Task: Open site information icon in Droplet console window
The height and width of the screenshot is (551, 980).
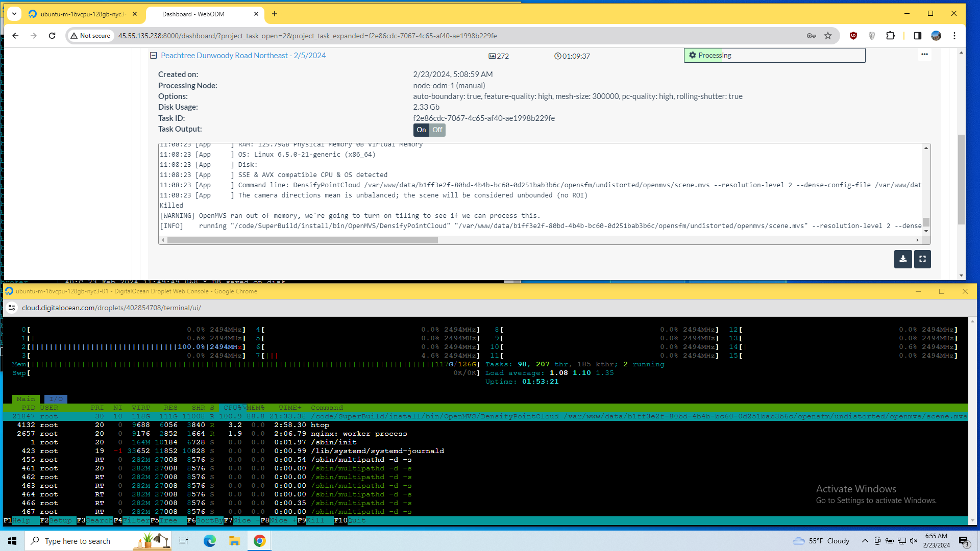Action: click(12, 308)
